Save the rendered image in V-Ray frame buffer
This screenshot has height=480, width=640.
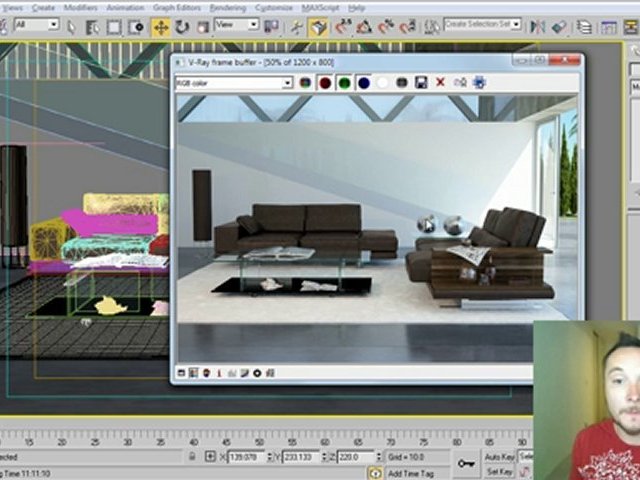[x=421, y=82]
